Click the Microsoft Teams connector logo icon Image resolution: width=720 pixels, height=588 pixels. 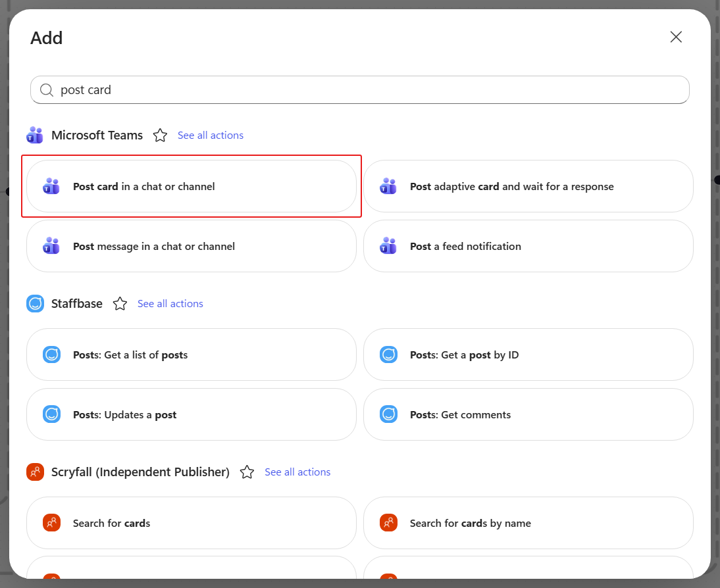point(35,135)
